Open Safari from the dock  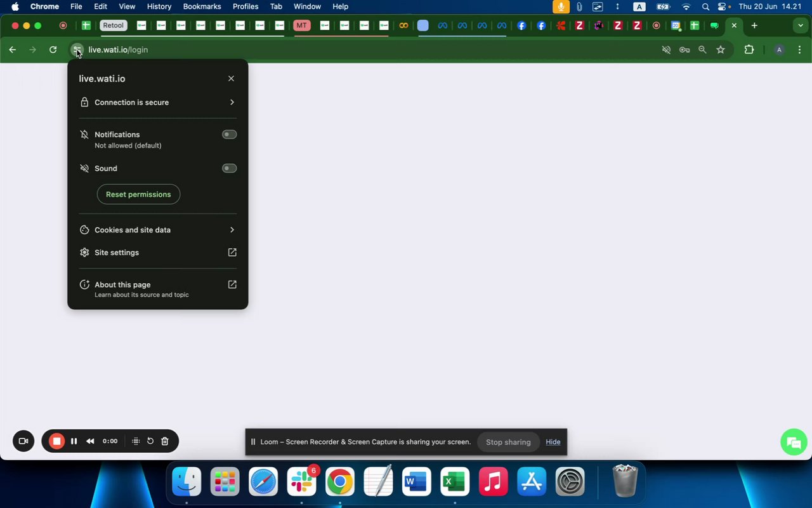click(x=263, y=482)
